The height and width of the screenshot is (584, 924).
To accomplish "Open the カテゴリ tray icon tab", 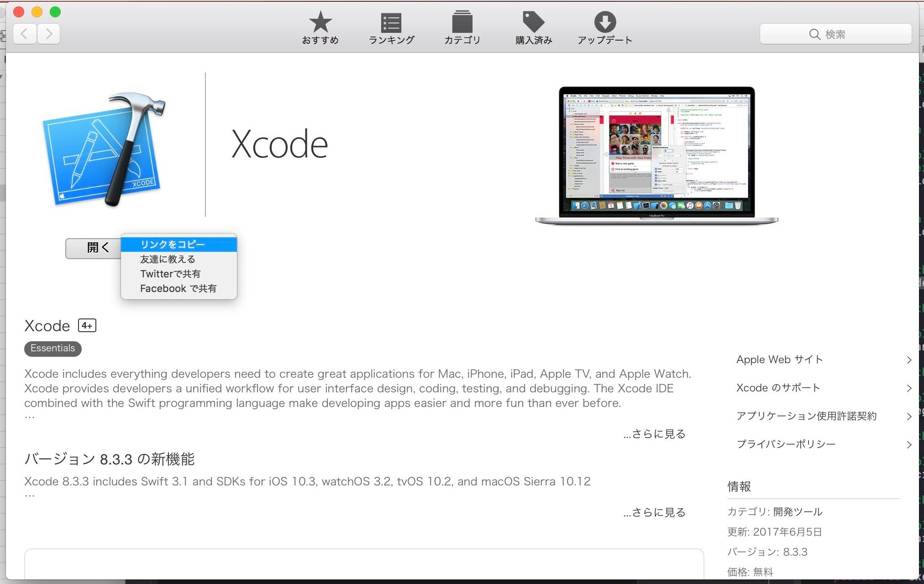I will (462, 28).
